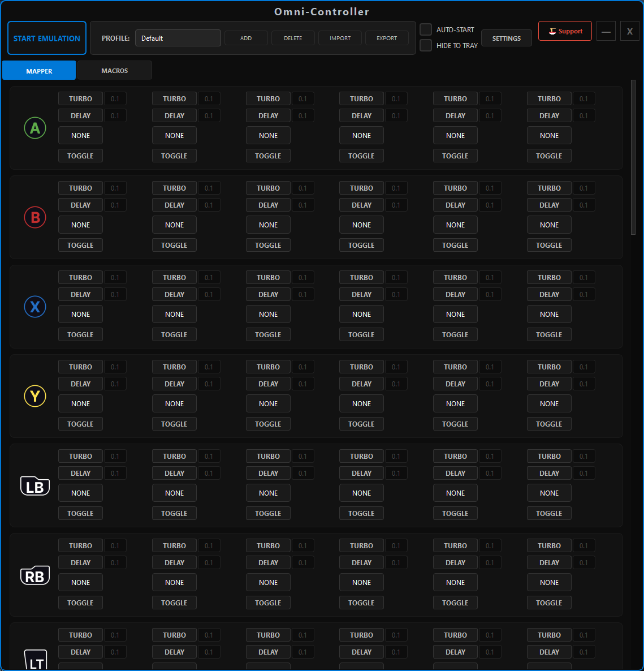Select the Y button icon
Screen dimensions: 644x671
34,396
